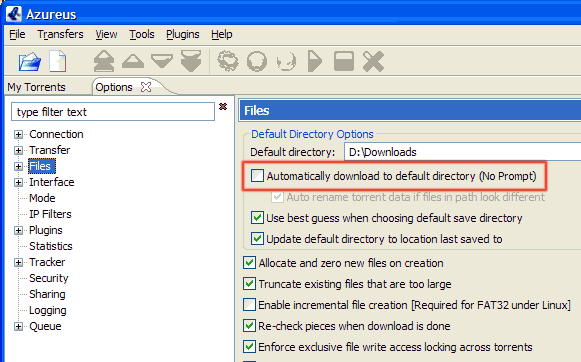
Task: Select Files label in options tree
Action: pyautogui.click(x=42, y=166)
